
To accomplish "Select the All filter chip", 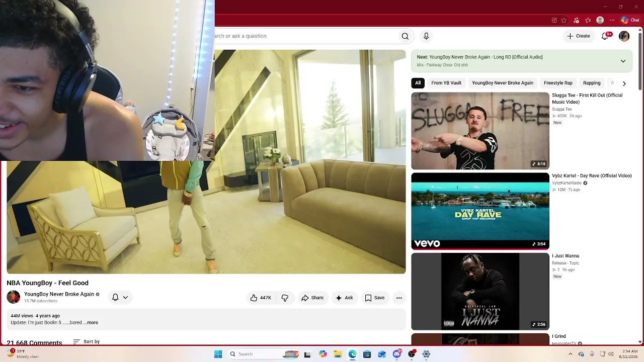I will (x=418, y=83).
